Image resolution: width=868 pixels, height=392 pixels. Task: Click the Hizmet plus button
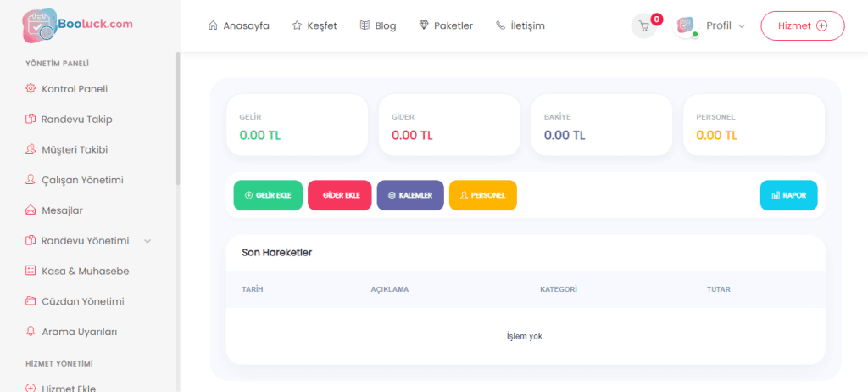pos(802,26)
